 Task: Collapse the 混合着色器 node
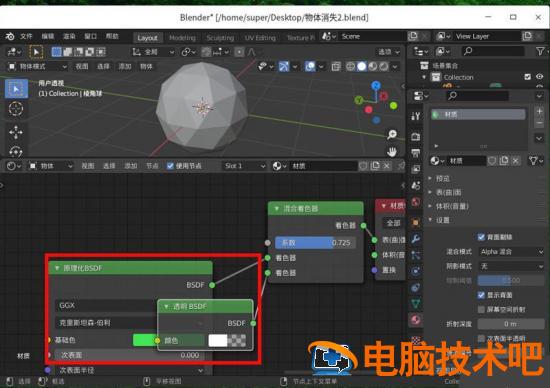[x=276, y=208]
